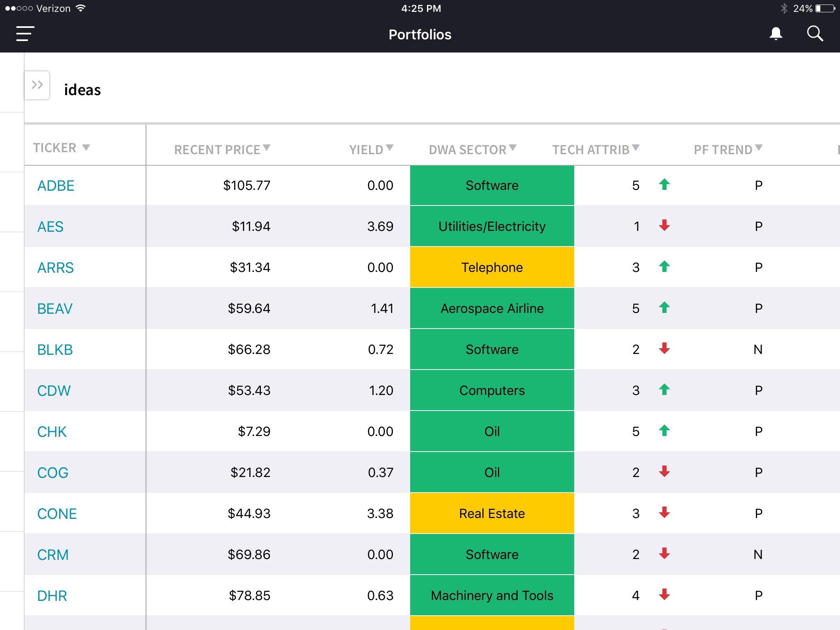
Task: Open the DHR ticker link
Action: (x=52, y=596)
